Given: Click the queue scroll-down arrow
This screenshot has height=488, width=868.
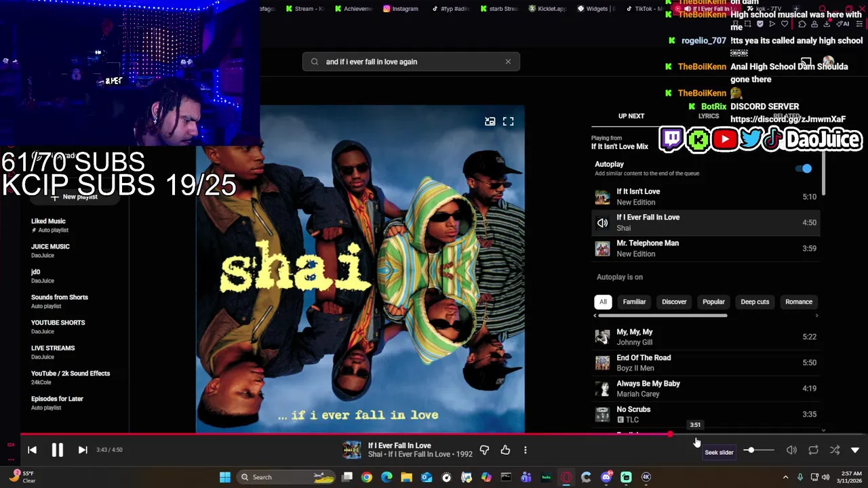Looking at the screenshot, I should [x=824, y=430].
